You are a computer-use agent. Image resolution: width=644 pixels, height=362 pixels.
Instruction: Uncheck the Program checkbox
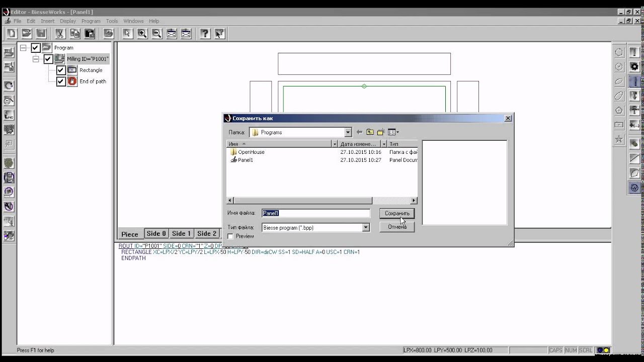click(x=35, y=48)
